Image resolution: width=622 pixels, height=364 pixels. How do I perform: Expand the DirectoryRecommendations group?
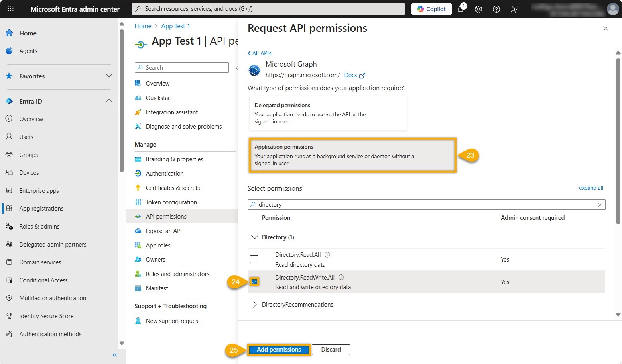tap(254, 304)
